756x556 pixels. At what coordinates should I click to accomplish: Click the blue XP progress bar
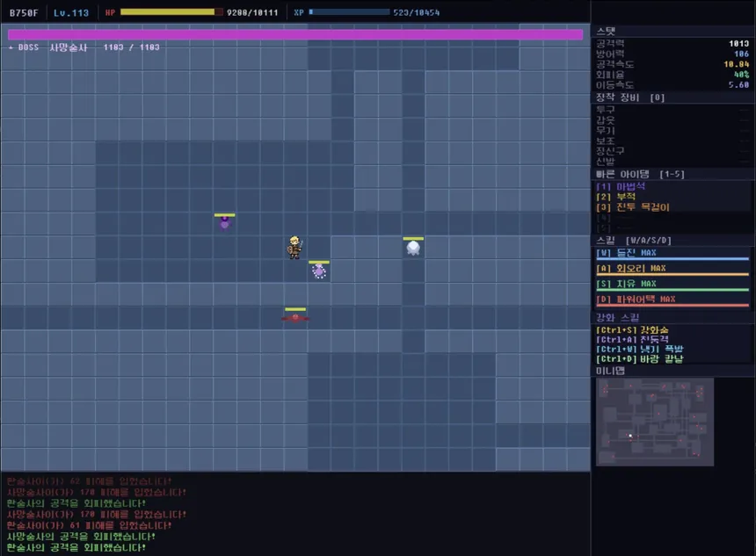pos(349,12)
